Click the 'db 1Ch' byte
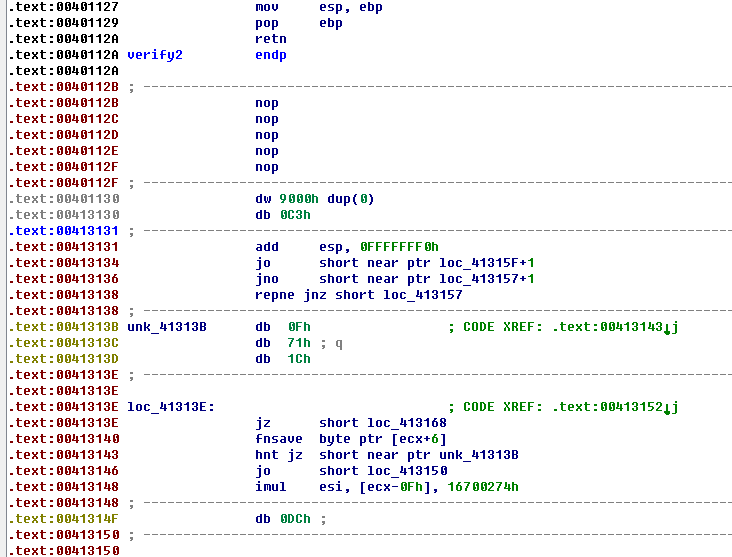Viewport: 732px width, 557px height. tap(282, 359)
